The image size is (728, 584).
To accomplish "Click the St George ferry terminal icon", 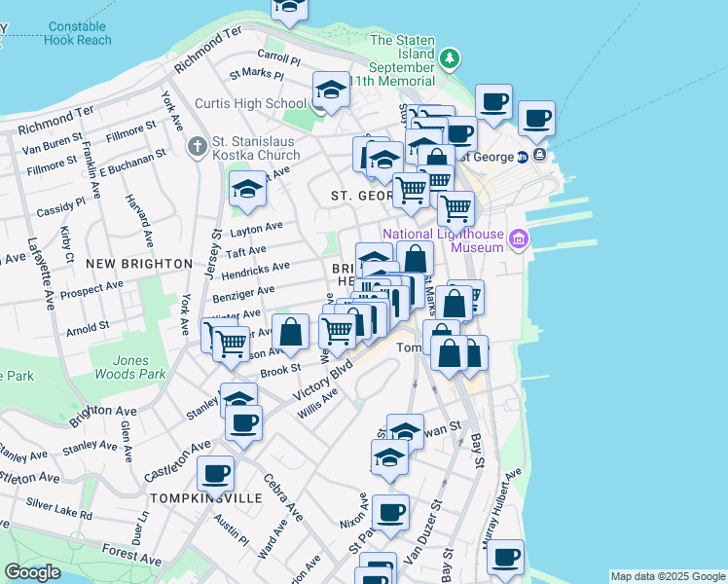I will tap(539, 155).
